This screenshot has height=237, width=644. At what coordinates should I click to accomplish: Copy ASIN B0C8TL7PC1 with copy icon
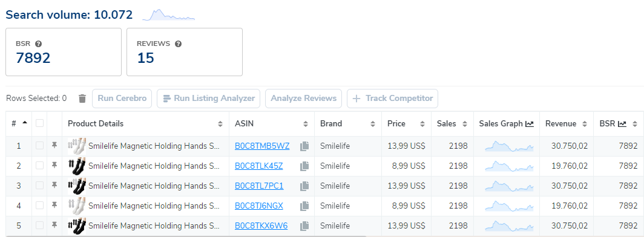pos(304,186)
